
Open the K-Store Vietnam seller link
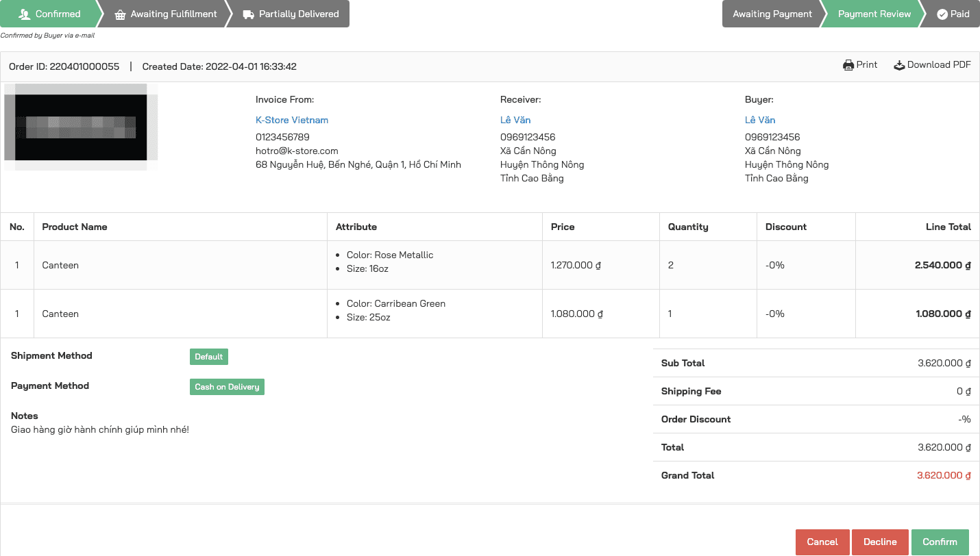pyautogui.click(x=292, y=120)
